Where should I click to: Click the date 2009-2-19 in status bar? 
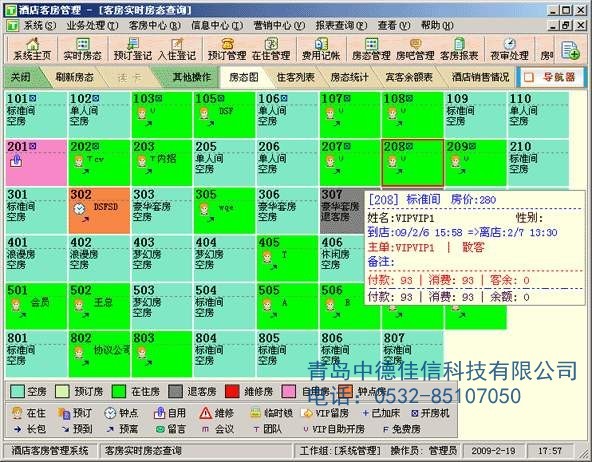tap(493, 451)
